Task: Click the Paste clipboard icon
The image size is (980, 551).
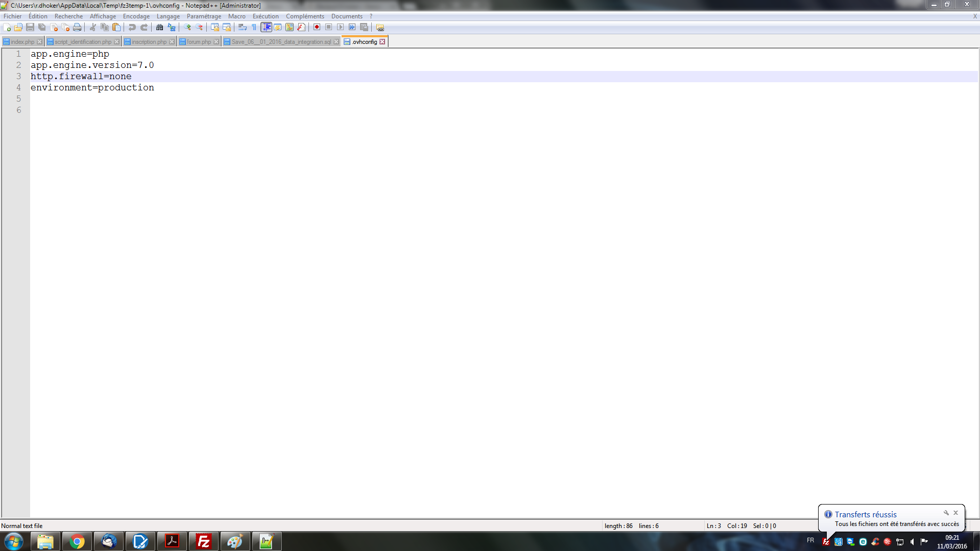Action: 116,28
